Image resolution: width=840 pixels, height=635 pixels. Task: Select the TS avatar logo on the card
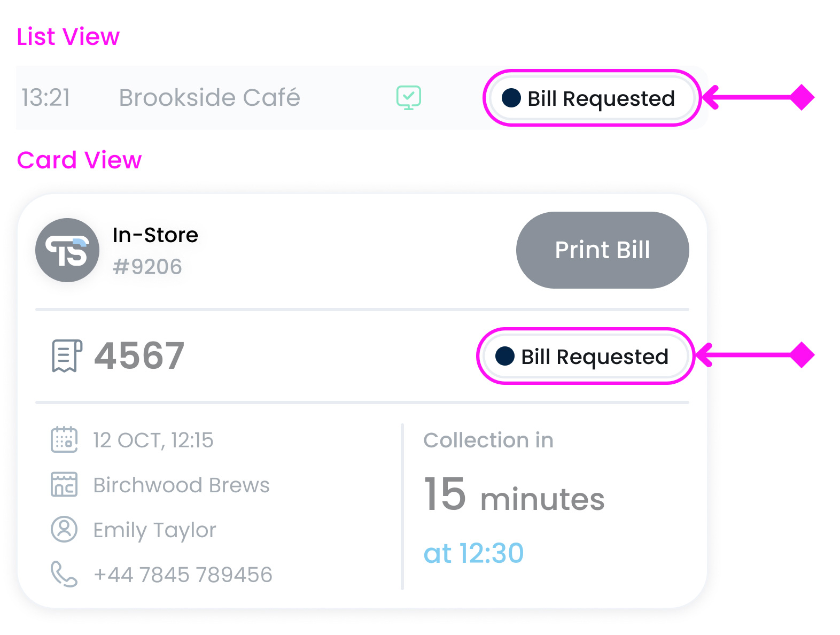click(x=67, y=250)
